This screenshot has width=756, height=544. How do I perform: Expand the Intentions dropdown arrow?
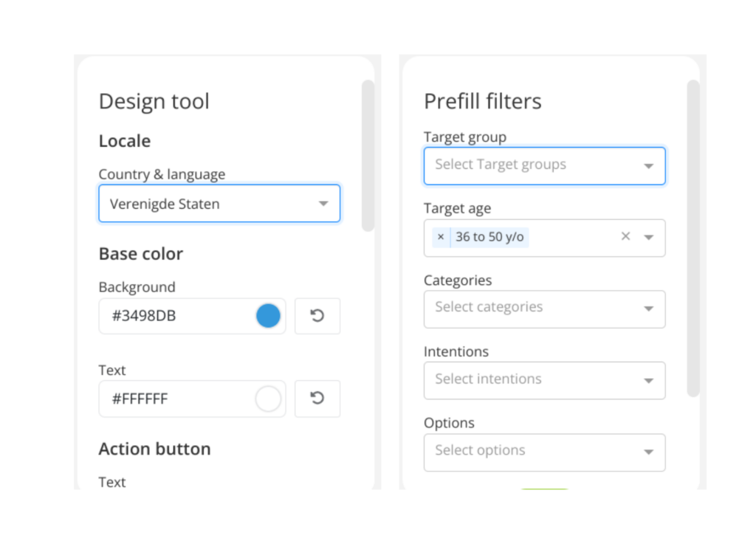[648, 381]
